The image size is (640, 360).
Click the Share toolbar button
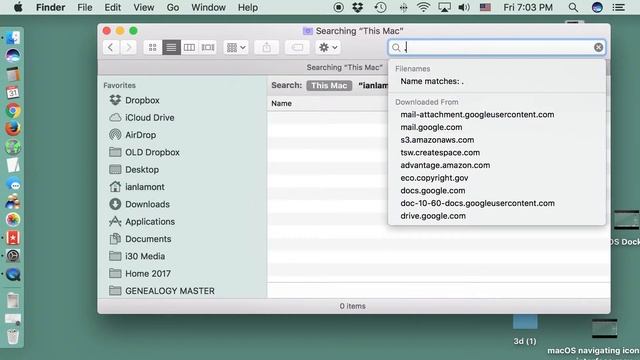[267, 47]
